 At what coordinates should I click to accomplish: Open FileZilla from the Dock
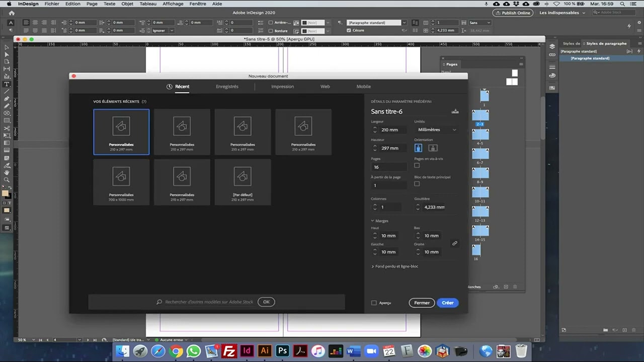click(229, 351)
